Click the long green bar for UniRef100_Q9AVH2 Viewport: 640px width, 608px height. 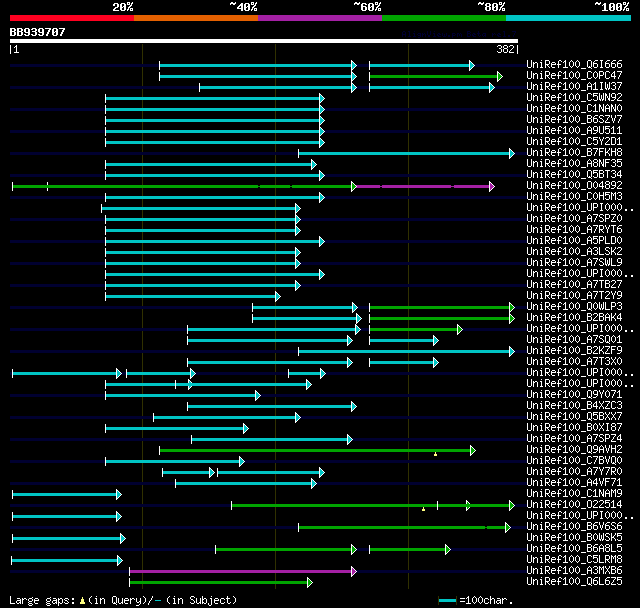tap(317, 450)
